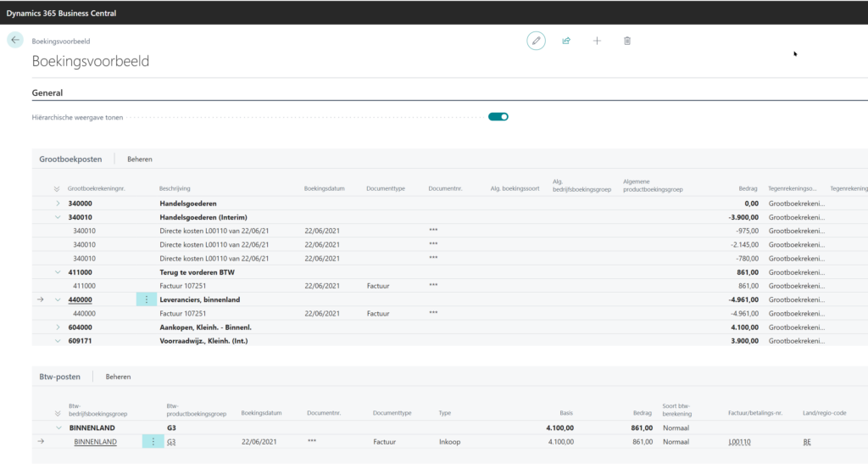
Task: Click the L00110 invoice number link
Action: pyautogui.click(x=739, y=442)
